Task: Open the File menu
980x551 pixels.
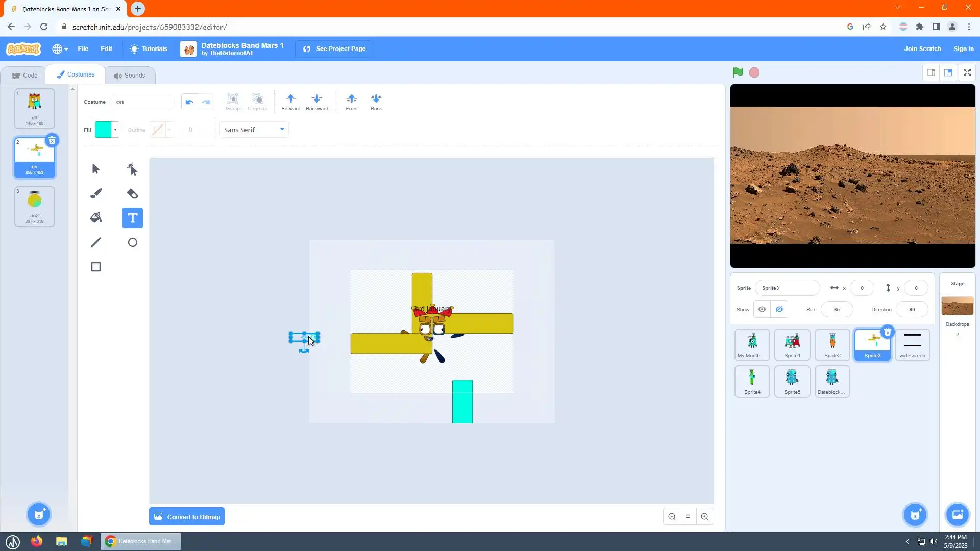Action: click(83, 49)
